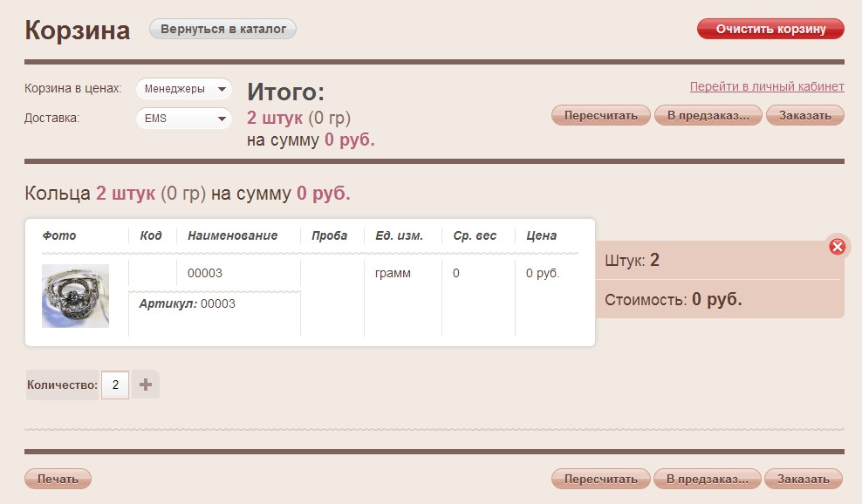This screenshot has height=504, width=862.
Task: Click top Пересчитать button
Action: coord(601,115)
